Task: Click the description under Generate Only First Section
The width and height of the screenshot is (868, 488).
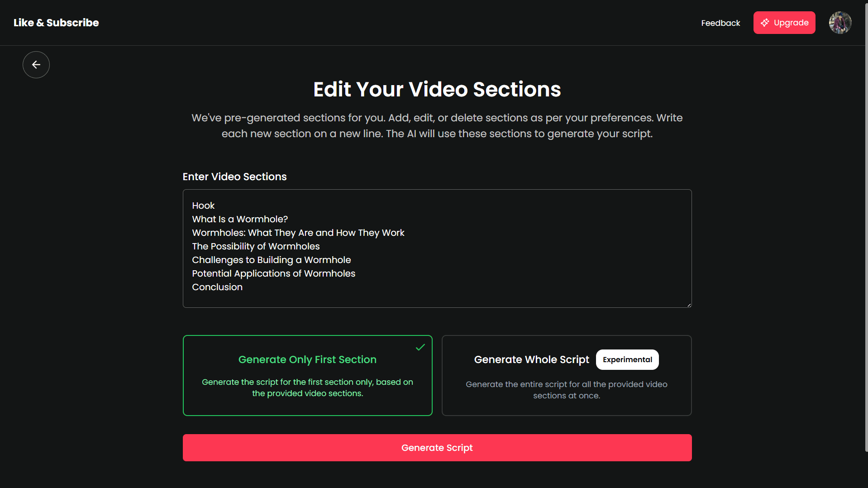Action: coord(308,388)
